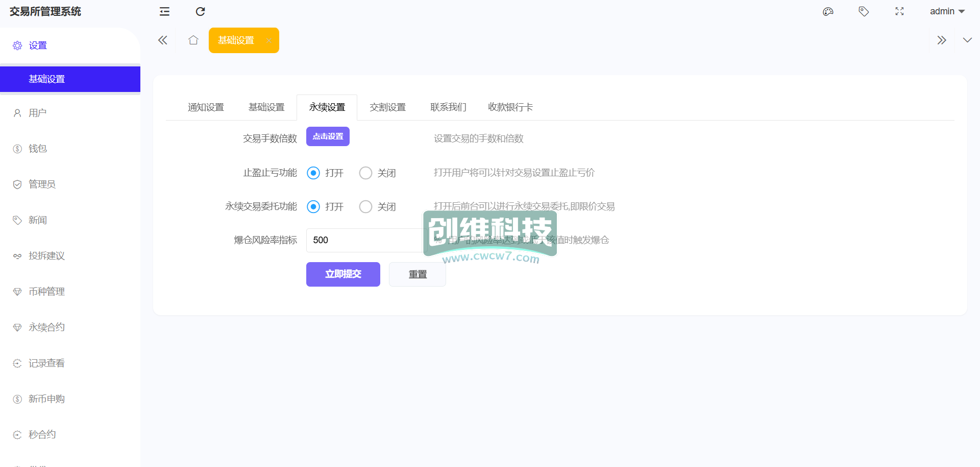The width and height of the screenshot is (980, 467).
Task: Expand the tab options down-chevron menu
Action: pyautogui.click(x=967, y=40)
